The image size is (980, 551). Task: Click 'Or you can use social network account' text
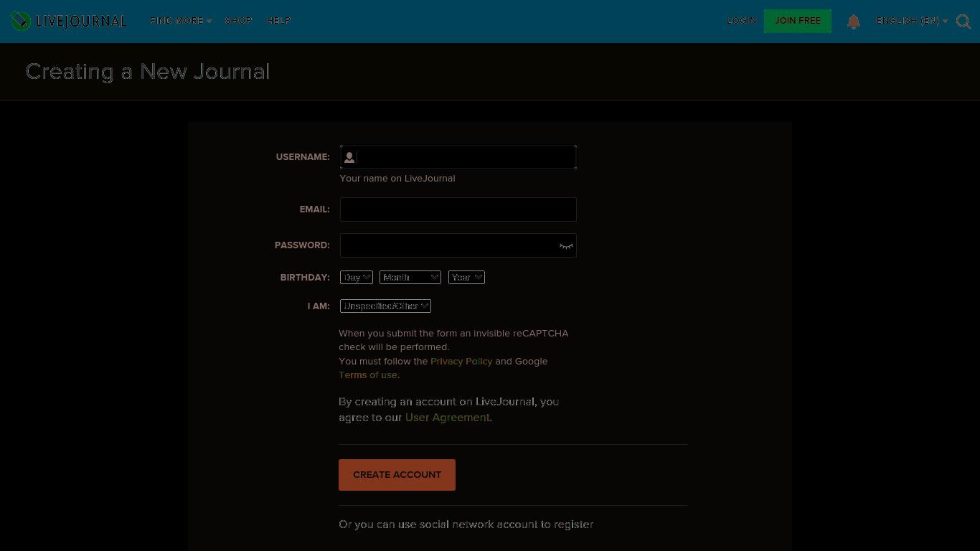tap(466, 524)
